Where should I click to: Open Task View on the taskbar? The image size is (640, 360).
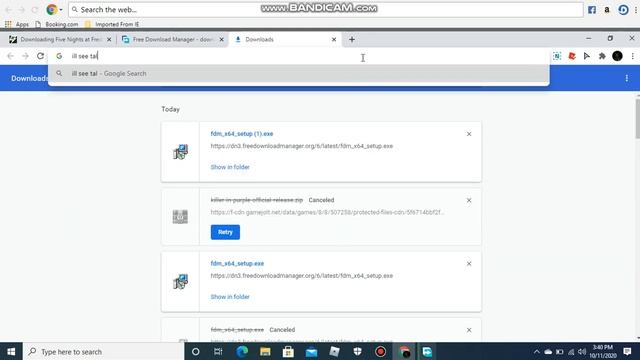pyautogui.click(x=218, y=351)
